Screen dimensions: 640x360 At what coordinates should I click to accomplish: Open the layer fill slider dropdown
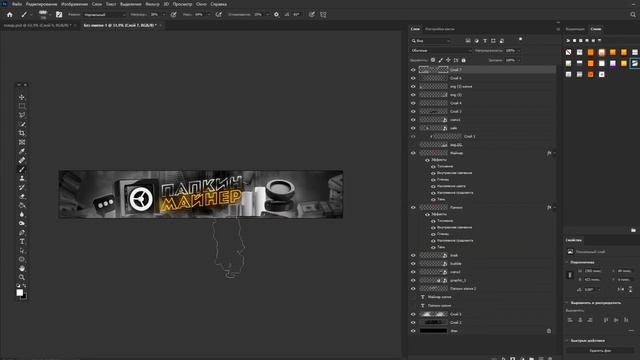[519, 60]
